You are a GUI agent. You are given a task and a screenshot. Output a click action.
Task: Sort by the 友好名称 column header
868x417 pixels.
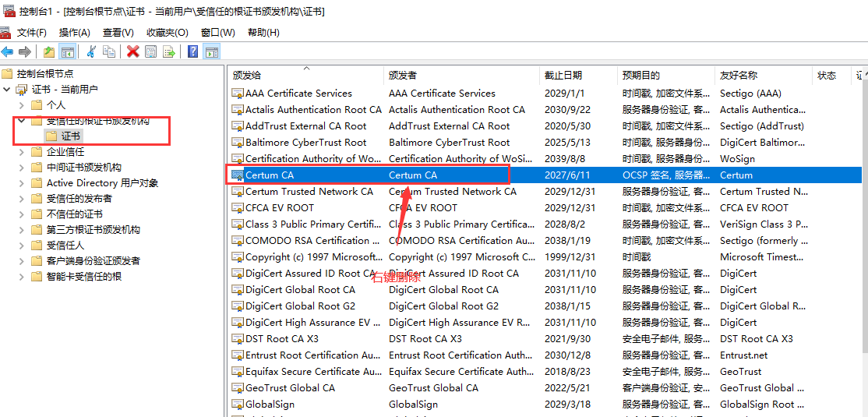pyautogui.click(x=764, y=76)
